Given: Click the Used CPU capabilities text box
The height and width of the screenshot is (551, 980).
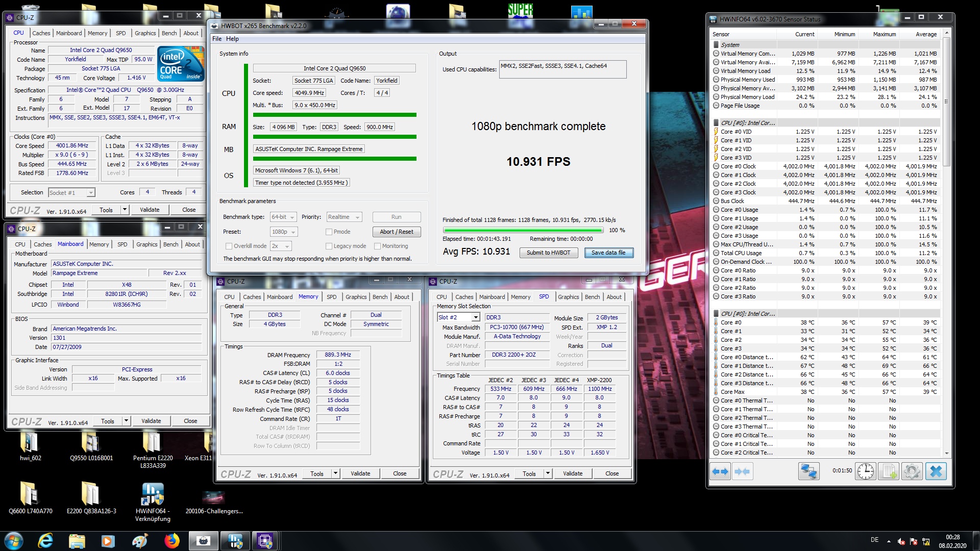Looking at the screenshot, I should (x=562, y=69).
